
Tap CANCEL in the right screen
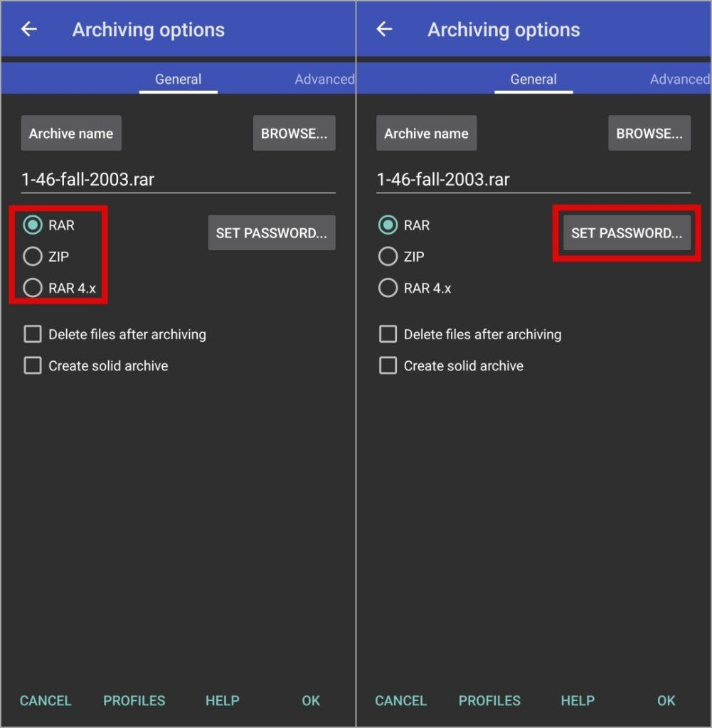(401, 700)
